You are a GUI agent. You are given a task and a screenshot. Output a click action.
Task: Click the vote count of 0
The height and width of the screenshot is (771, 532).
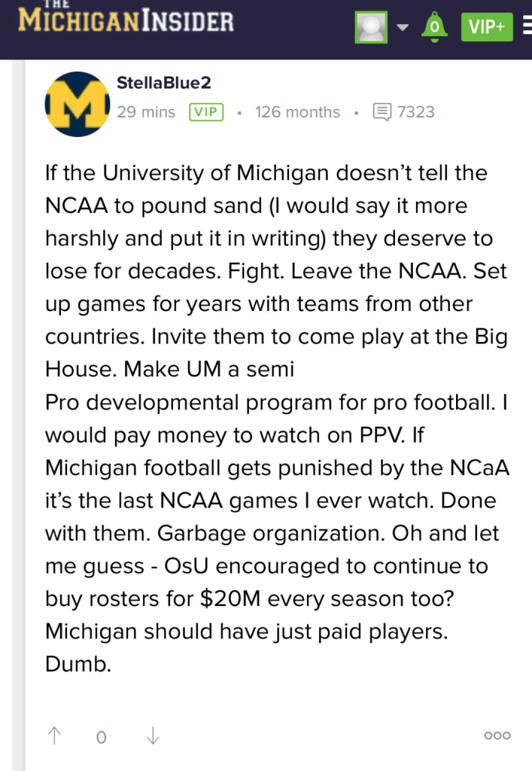click(x=101, y=737)
